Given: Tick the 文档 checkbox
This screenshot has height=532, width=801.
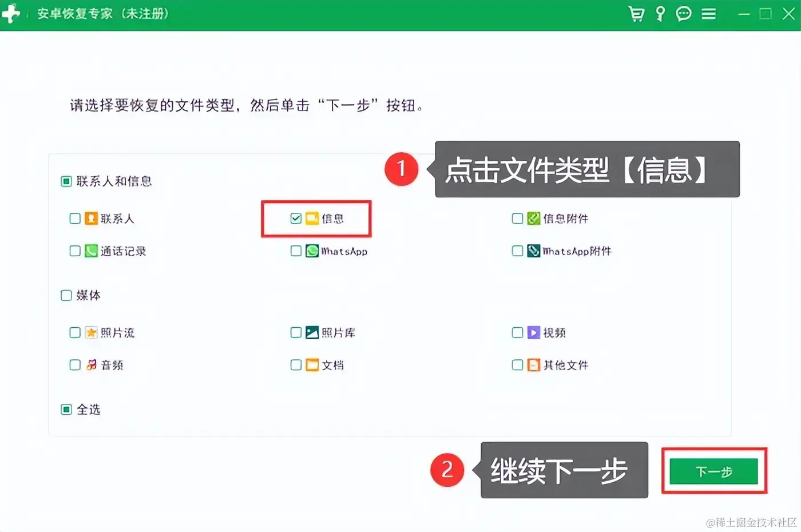Looking at the screenshot, I should (x=296, y=365).
